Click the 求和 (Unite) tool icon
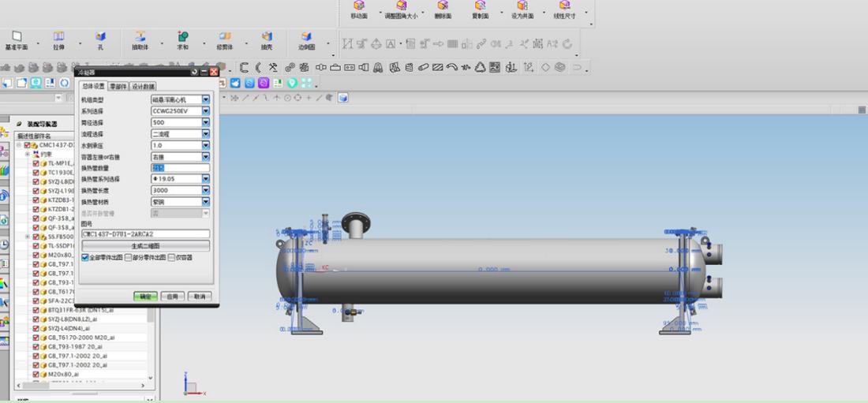Viewport: 868px width, 403px height. click(x=182, y=37)
